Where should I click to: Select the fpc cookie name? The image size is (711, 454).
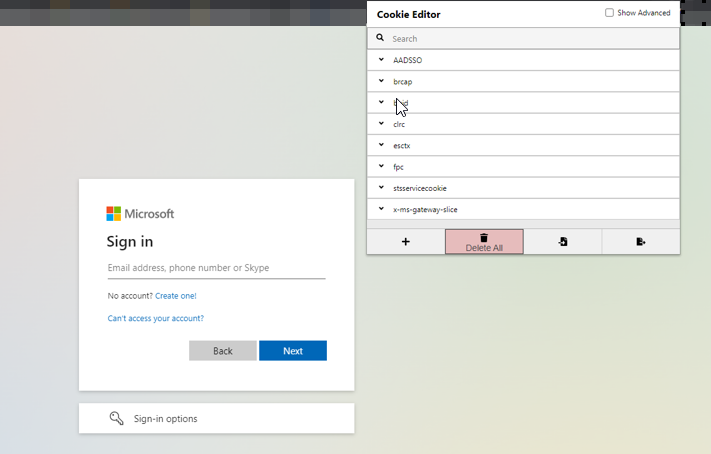(x=398, y=167)
